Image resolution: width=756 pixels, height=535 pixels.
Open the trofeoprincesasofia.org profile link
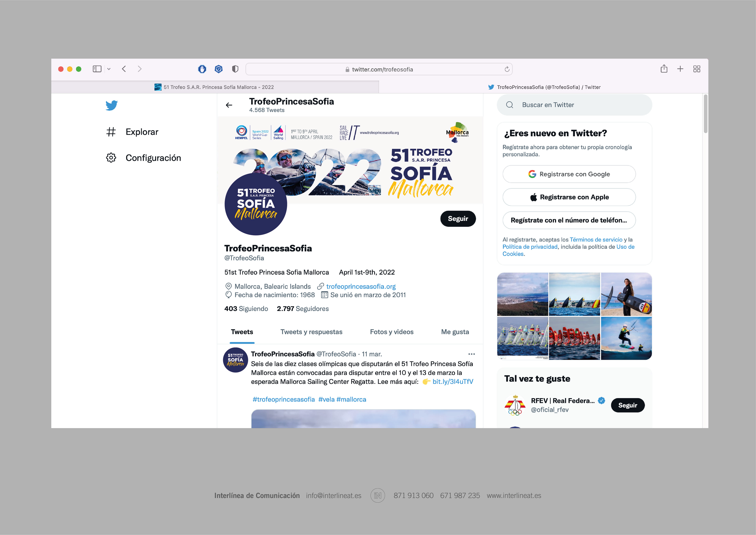point(360,286)
